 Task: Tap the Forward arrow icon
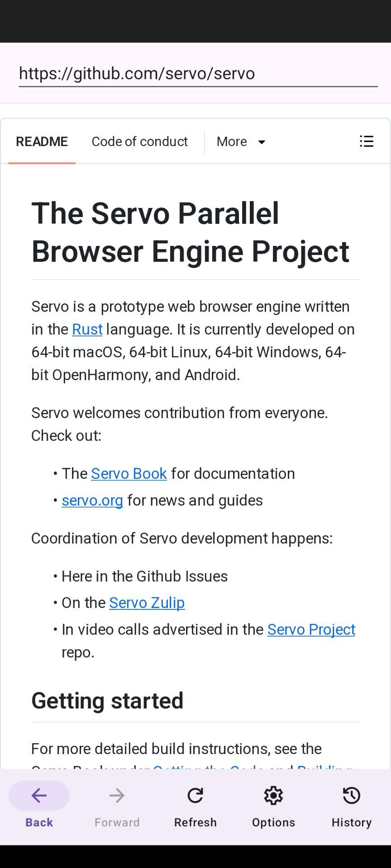pos(117,796)
